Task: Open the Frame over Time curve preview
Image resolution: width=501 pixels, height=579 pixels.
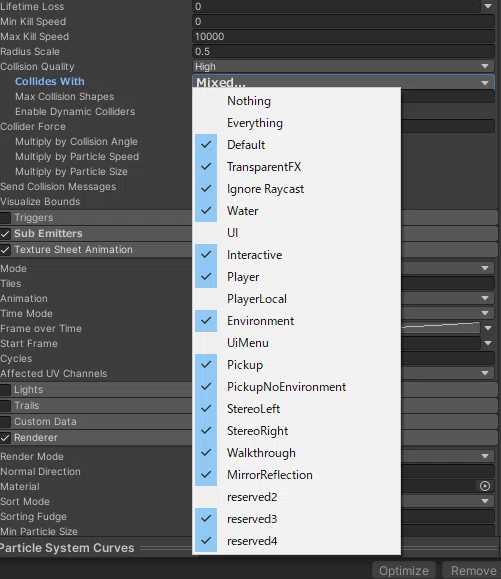Action: point(440,327)
